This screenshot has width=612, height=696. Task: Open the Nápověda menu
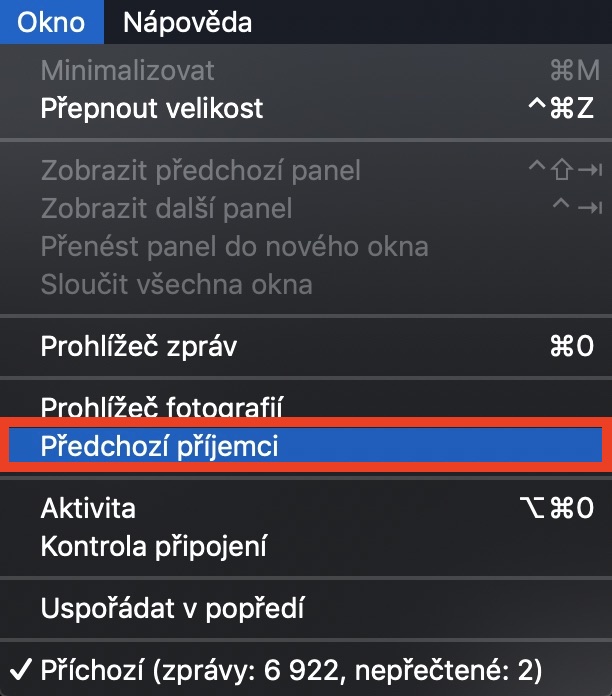coord(187,21)
